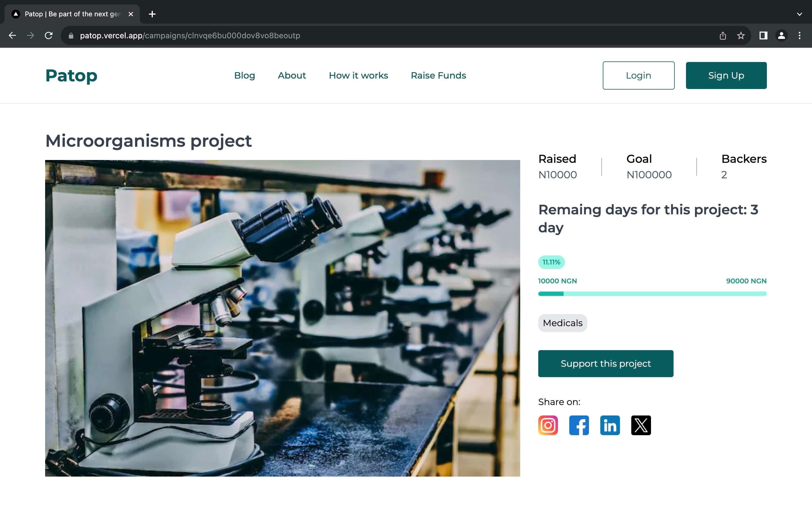Click the funding progress bar
This screenshot has width=812, height=507.
click(652, 294)
